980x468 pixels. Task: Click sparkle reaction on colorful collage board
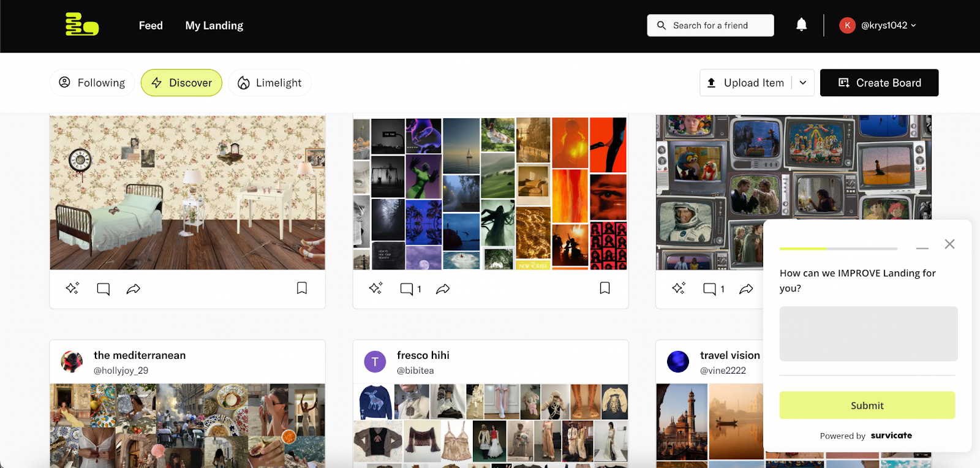click(375, 288)
